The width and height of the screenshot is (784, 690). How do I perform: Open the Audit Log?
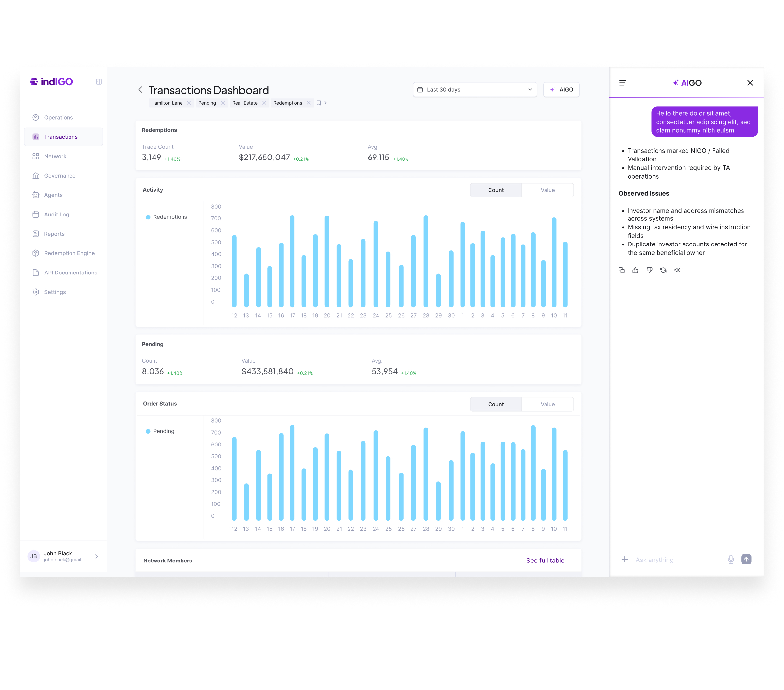point(64,215)
